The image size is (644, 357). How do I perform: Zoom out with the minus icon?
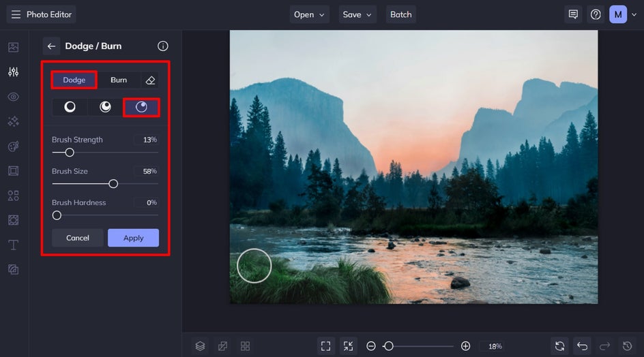371,346
